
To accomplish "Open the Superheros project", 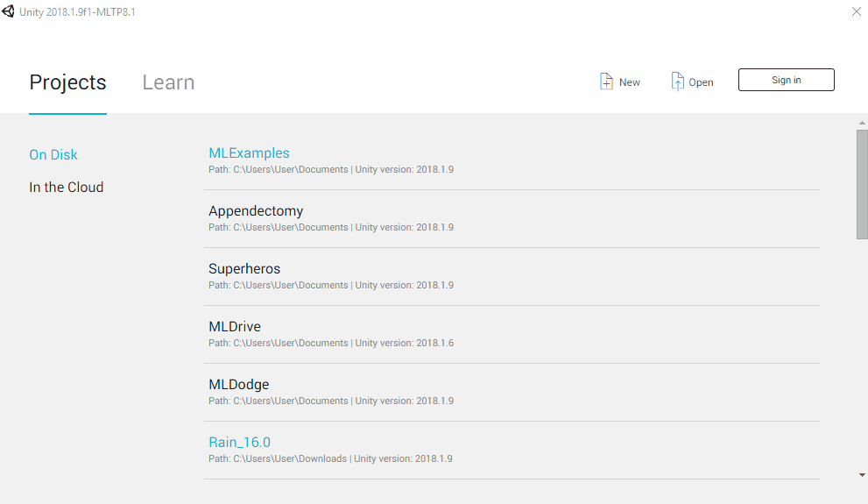I will click(x=244, y=268).
